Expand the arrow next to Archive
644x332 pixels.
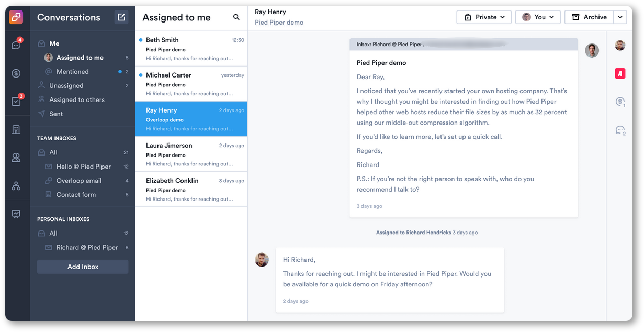click(620, 17)
